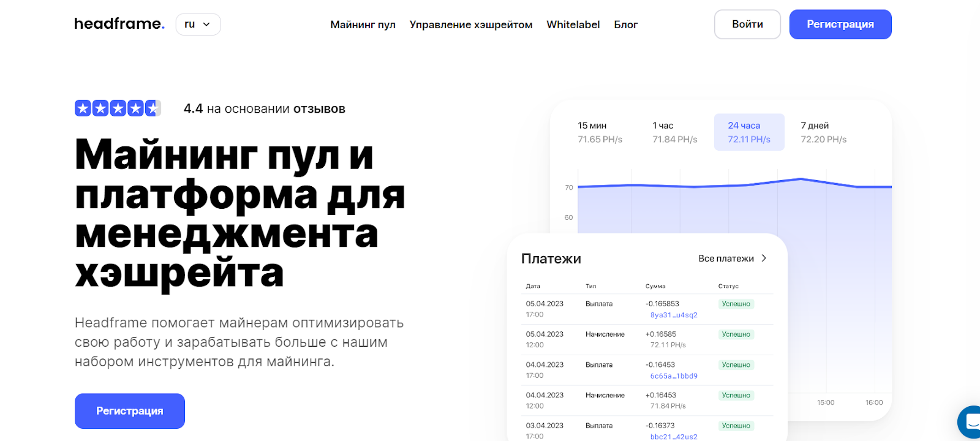Click wallet address bbc21...42us2
980x441 pixels.
674,437
